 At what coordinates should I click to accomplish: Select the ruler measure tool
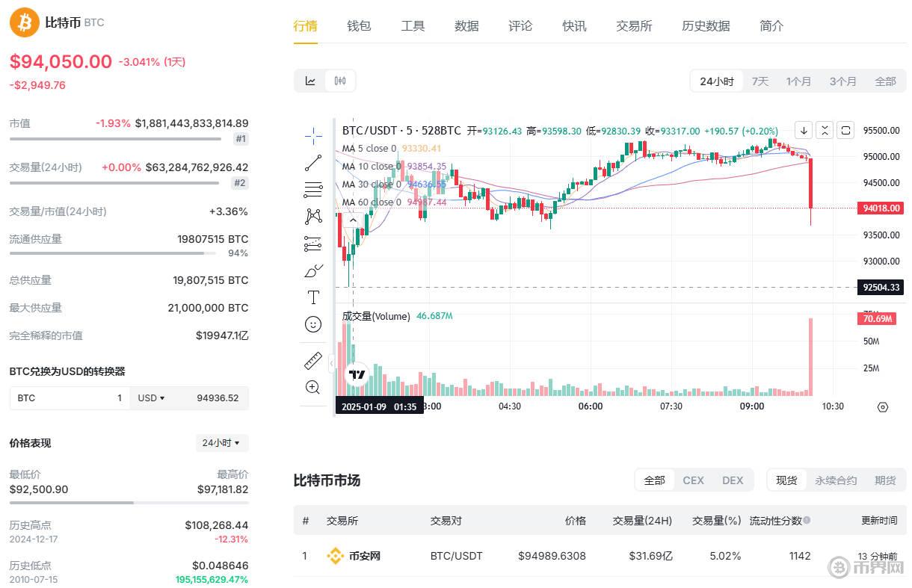[x=313, y=360]
